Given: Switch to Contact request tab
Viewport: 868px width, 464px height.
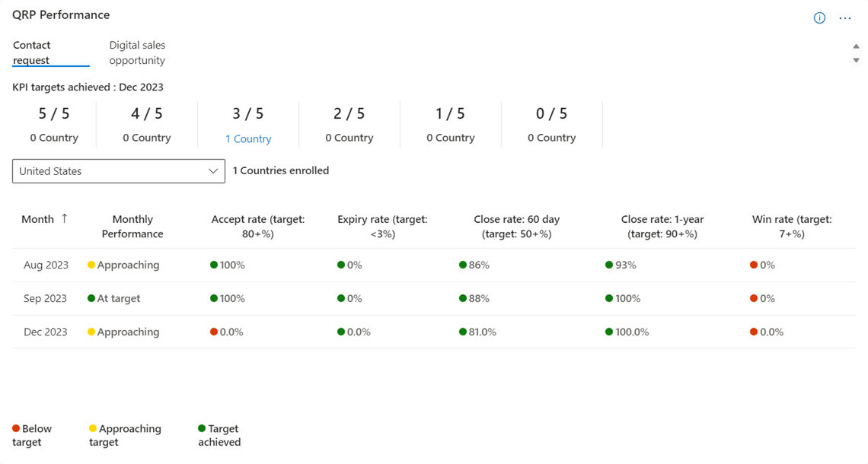Looking at the screenshot, I should tap(32, 52).
